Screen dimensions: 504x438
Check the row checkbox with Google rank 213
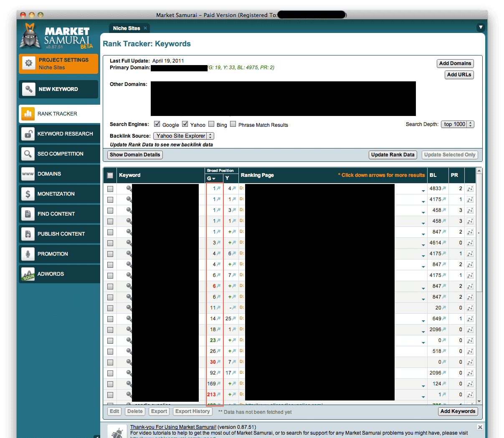tap(110, 395)
